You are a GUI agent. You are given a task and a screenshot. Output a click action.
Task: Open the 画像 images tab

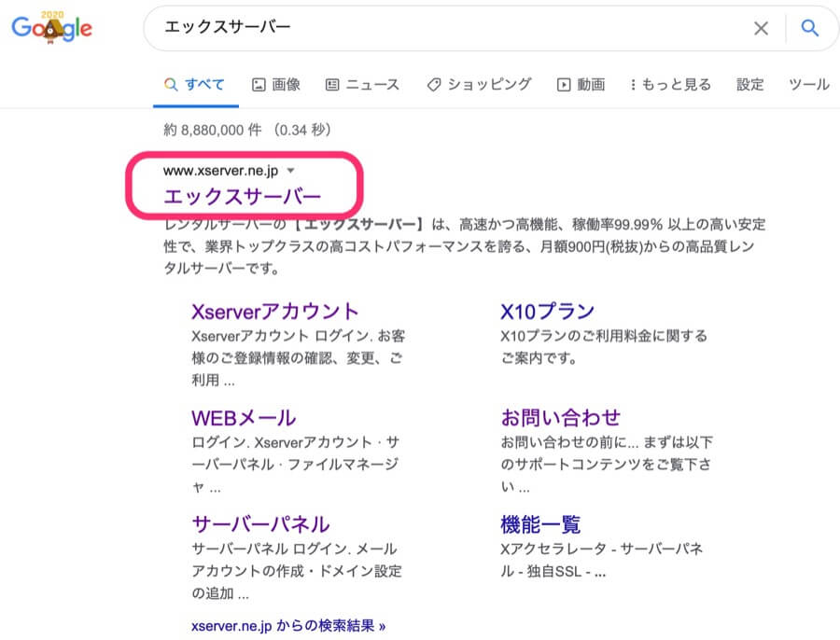click(x=276, y=85)
